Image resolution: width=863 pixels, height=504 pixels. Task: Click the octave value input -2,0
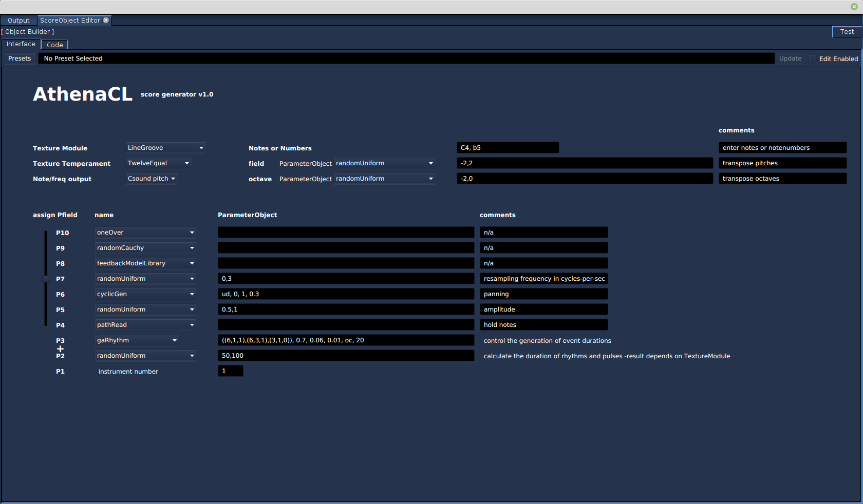585,179
